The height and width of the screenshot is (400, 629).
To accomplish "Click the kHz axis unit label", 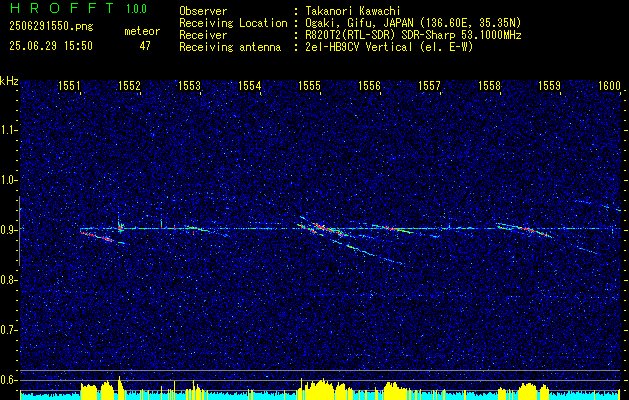I will [9, 81].
